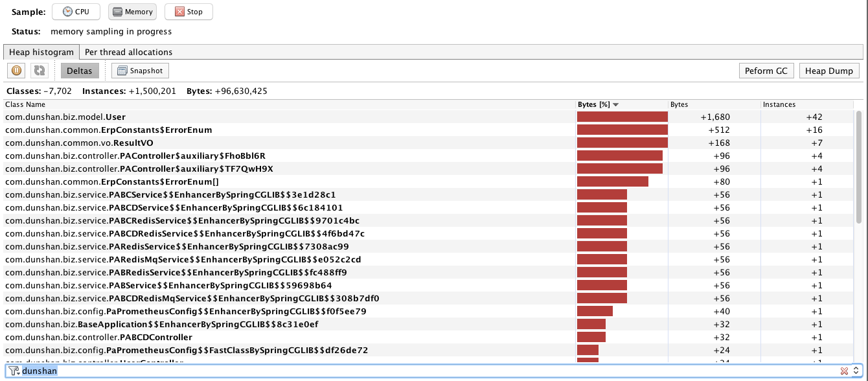Sort by the Instances column header
Screen dimensions: 868x381
807,104
